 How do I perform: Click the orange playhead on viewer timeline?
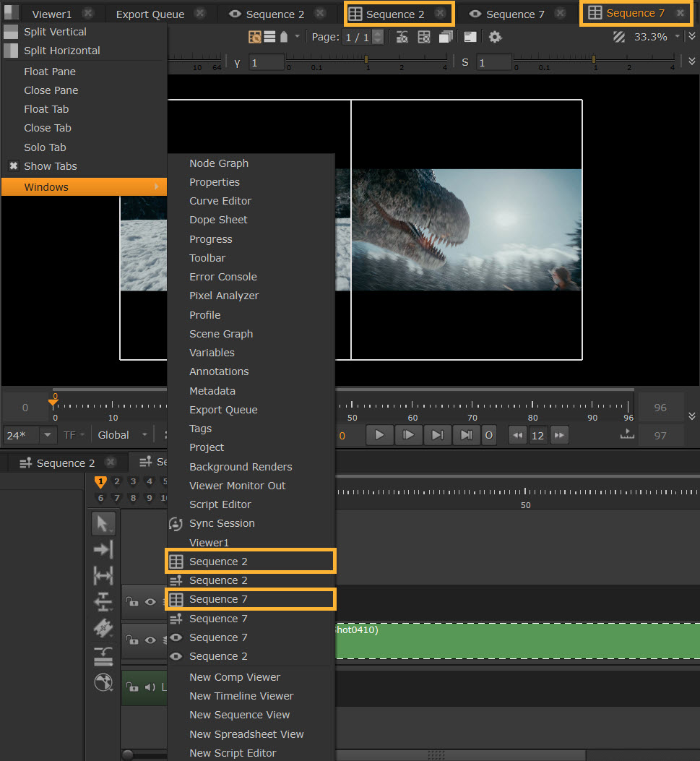(x=53, y=402)
